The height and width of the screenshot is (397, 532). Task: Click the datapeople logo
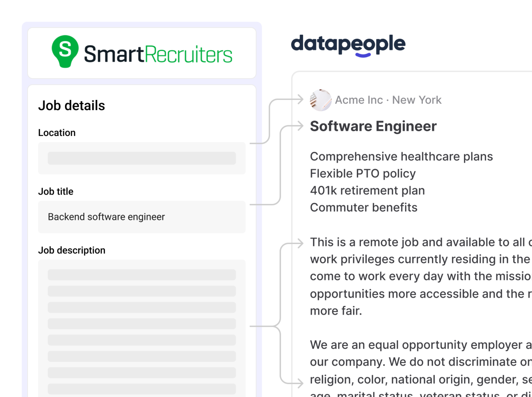tap(348, 45)
